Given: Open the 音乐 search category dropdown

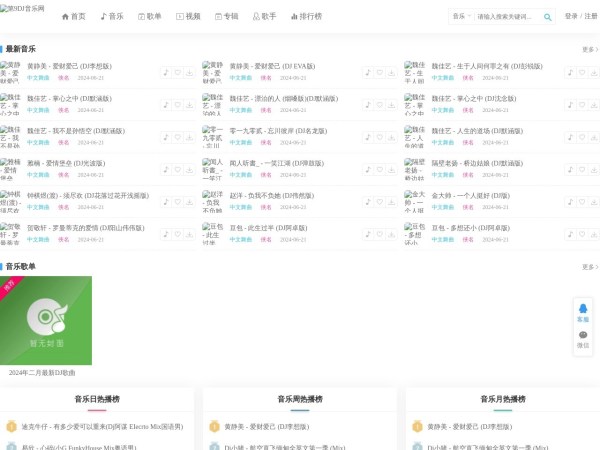Looking at the screenshot, I should click(x=461, y=17).
